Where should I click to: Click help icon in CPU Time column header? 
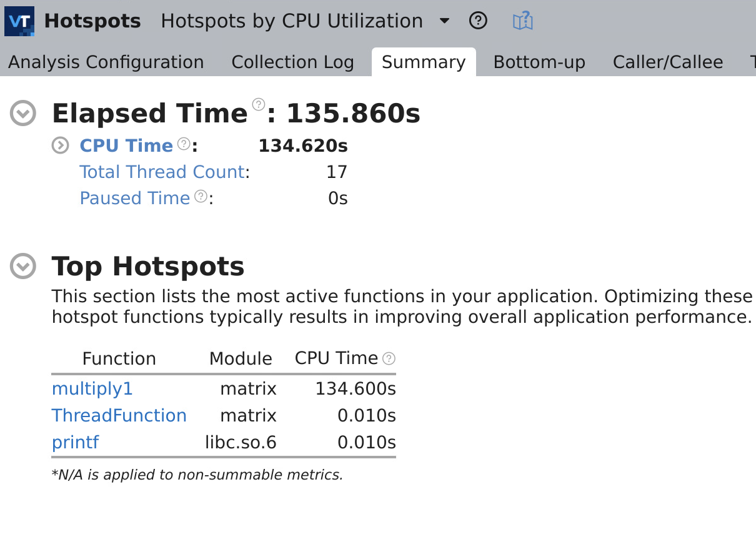coord(389,358)
